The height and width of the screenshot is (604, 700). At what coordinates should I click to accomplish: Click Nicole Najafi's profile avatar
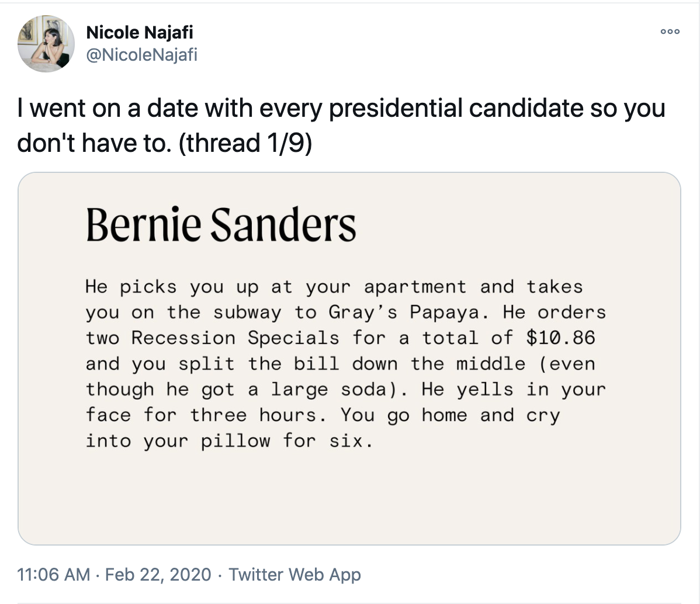point(46,44)
